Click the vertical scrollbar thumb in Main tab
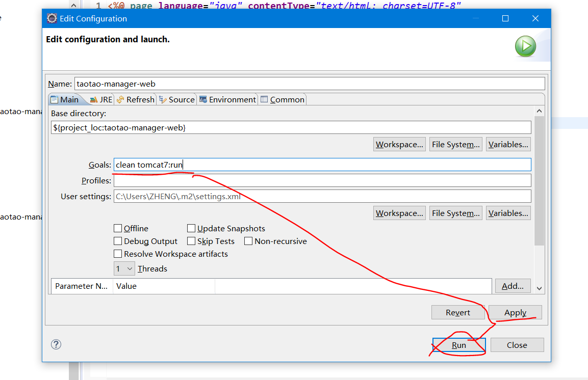588x380 pixels. (x=539, y=180)
